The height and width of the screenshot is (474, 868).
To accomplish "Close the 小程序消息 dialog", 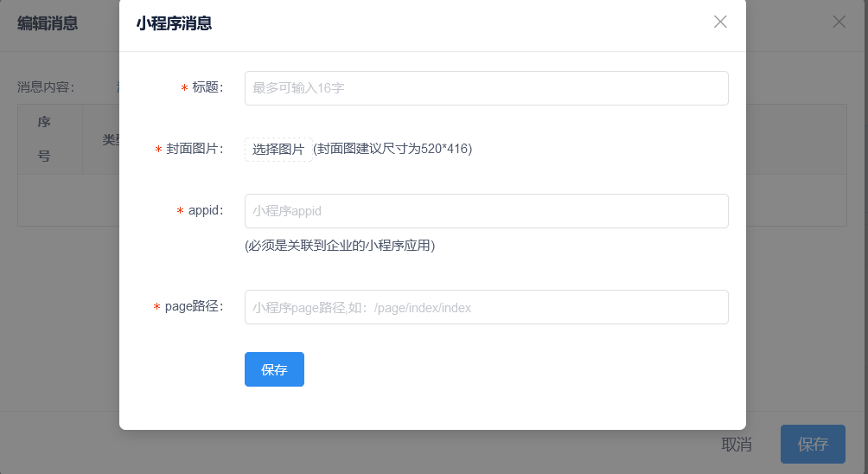I will coord(720,22).
